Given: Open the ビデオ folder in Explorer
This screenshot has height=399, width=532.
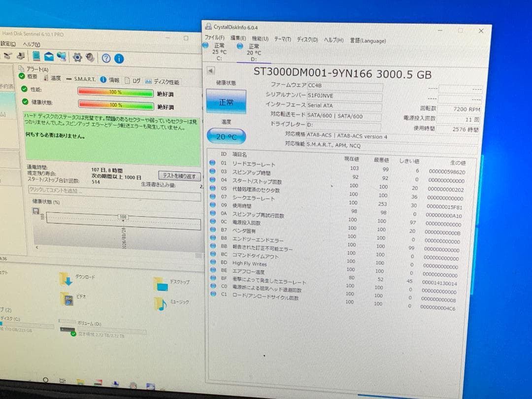Looking at the screenshot, I should 73,298.
